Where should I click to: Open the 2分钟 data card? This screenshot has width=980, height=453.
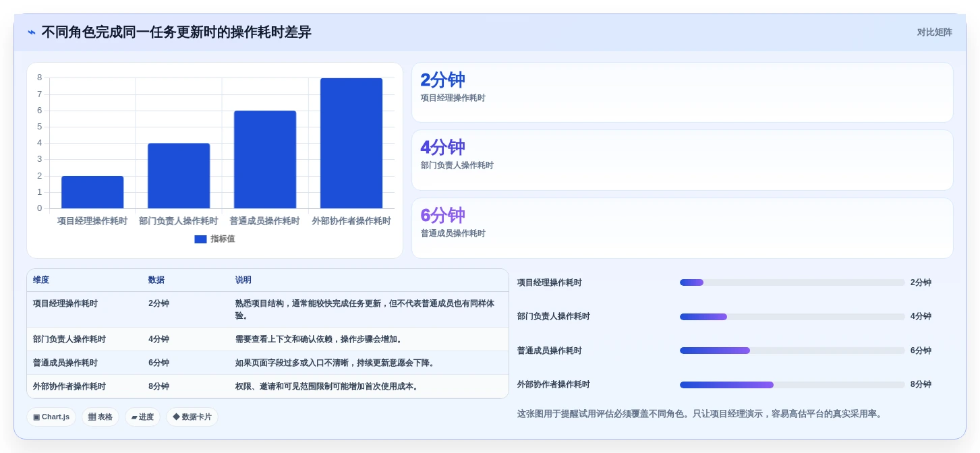click(x=683, y=92)
